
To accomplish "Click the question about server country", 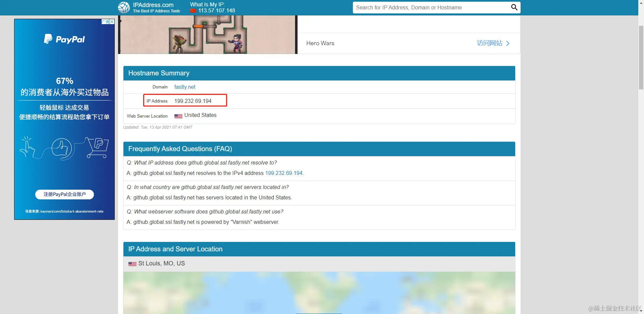I will coord(208,187).
